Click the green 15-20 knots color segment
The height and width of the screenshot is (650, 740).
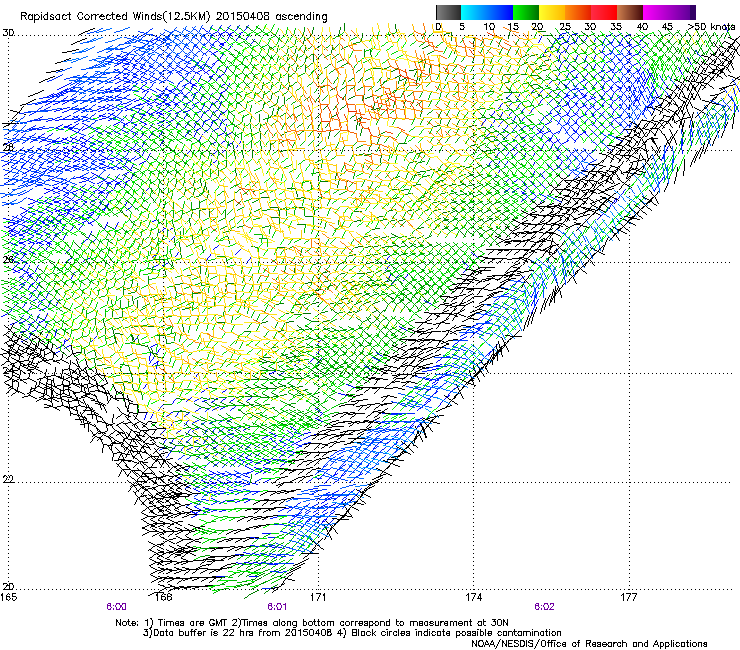tap(526, 12)
